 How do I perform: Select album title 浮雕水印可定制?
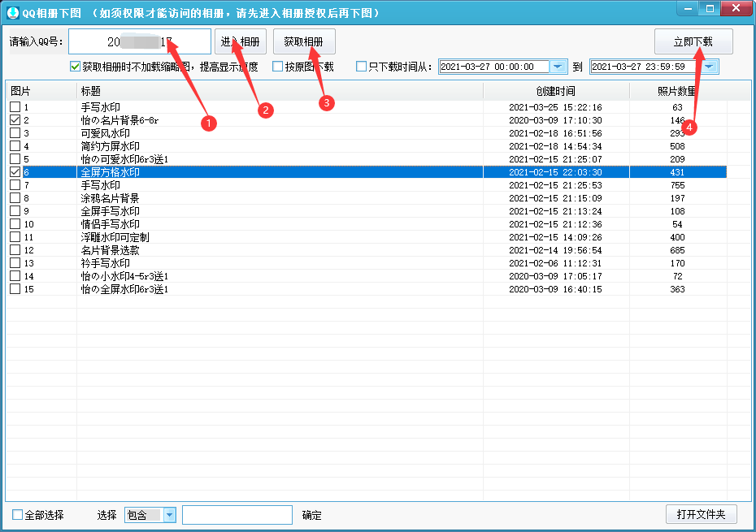tap(115, 237)
